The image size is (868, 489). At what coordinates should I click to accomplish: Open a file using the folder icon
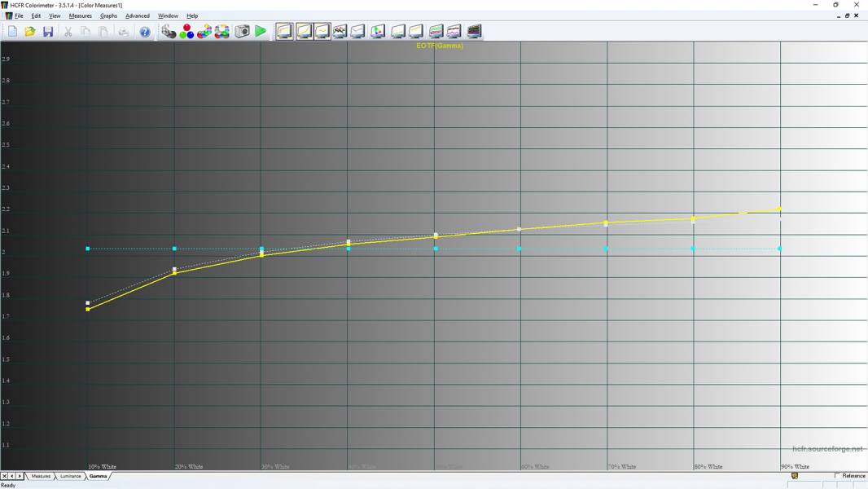tap(30, 32)
